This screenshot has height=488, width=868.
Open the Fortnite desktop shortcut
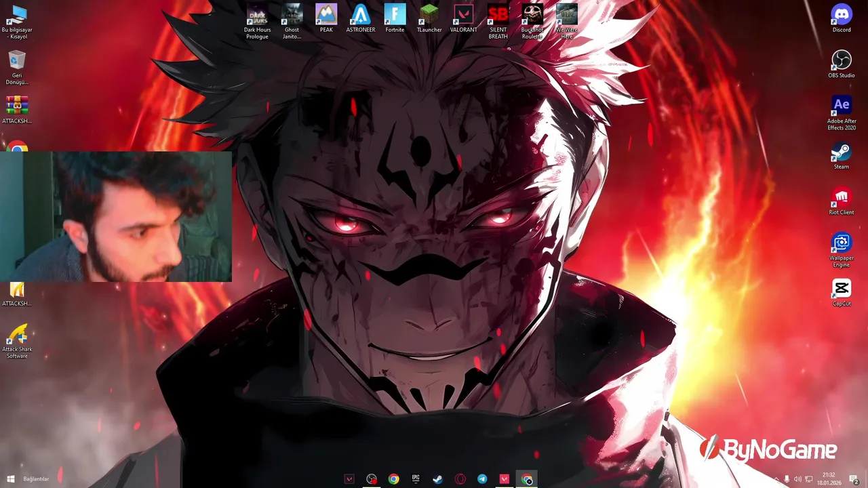pos(395,18)
